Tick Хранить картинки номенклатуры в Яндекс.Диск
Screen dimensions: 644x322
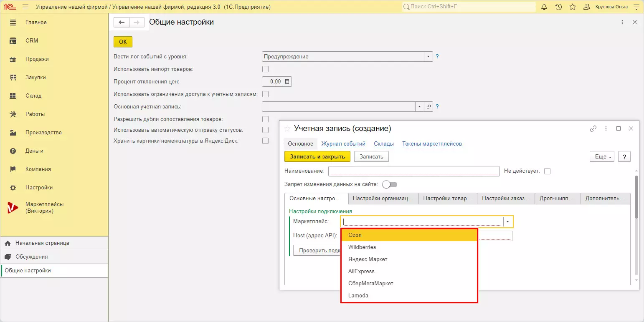[265, 141]
